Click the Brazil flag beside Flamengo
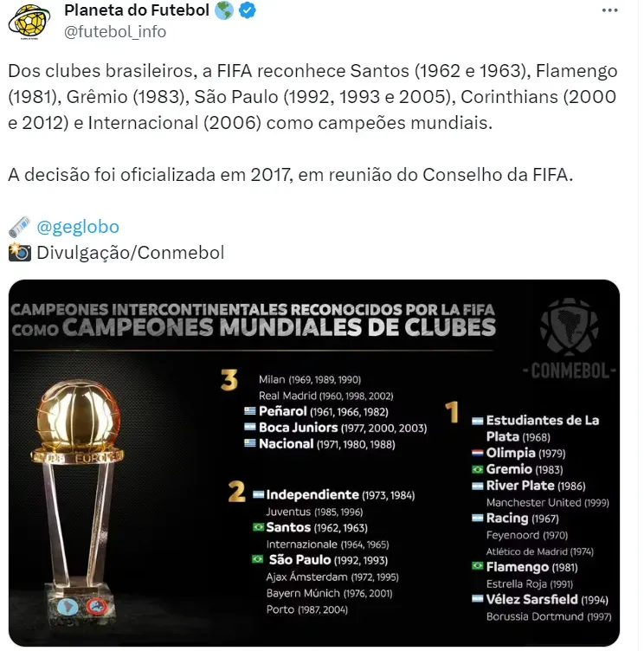644x651 pixels. click(x=477, y=567)
